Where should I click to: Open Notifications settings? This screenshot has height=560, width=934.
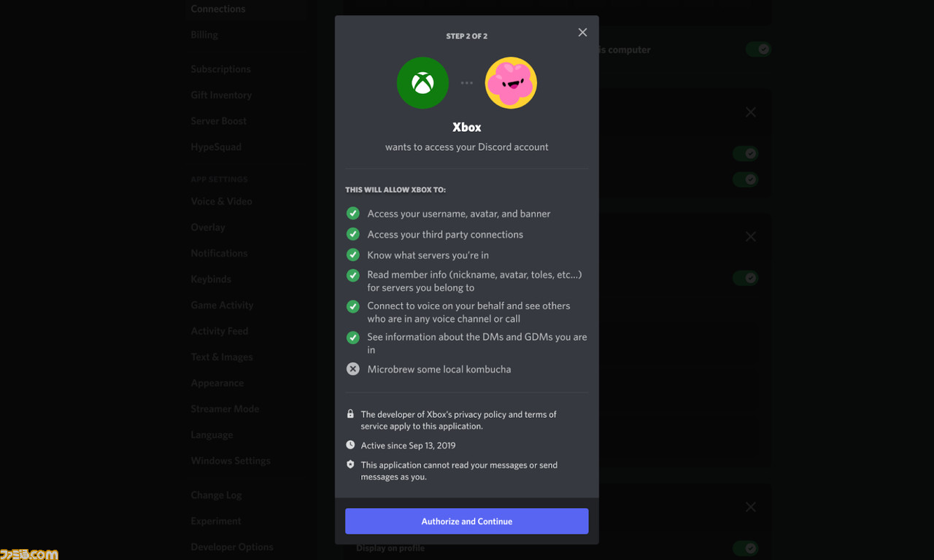pos(219,253)
